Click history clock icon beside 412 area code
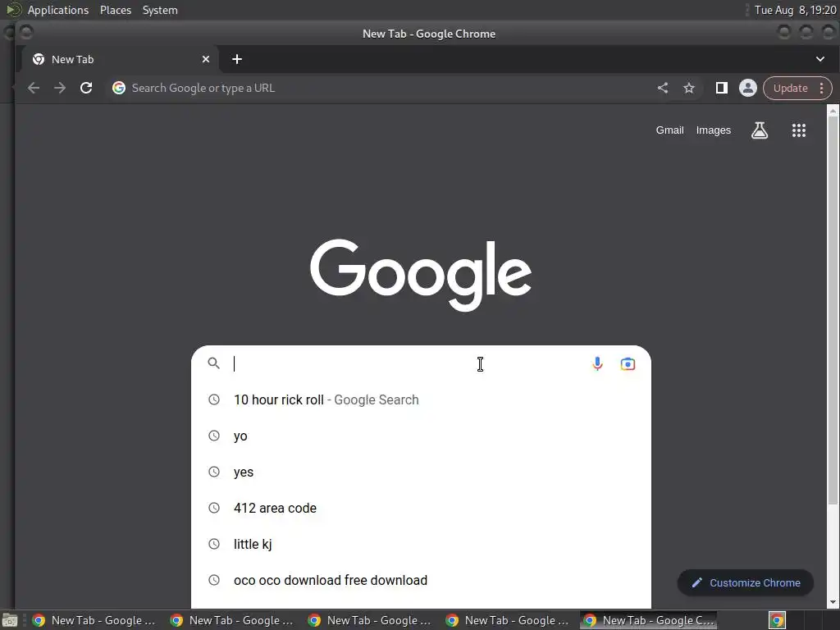The image size is (840, 630). click(x=214, y=508)
